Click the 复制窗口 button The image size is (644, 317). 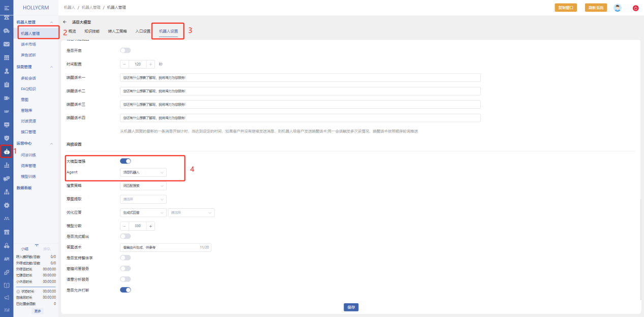click(566, 8)
